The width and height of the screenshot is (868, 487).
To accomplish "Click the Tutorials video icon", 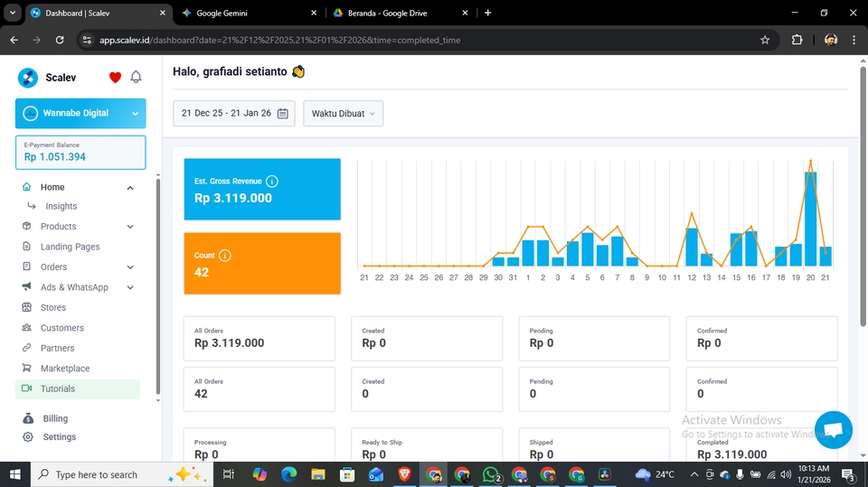I will pos(26,389).
